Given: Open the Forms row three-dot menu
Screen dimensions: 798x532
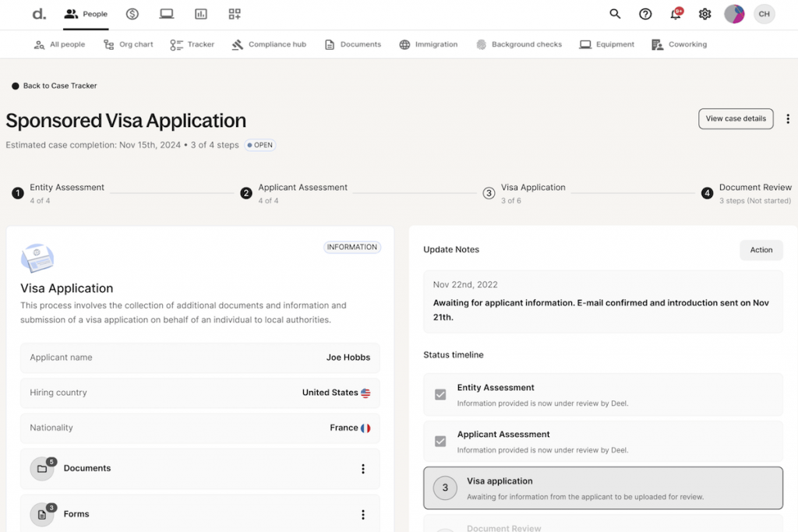Looking at the screenshot, I should point(362,515).
